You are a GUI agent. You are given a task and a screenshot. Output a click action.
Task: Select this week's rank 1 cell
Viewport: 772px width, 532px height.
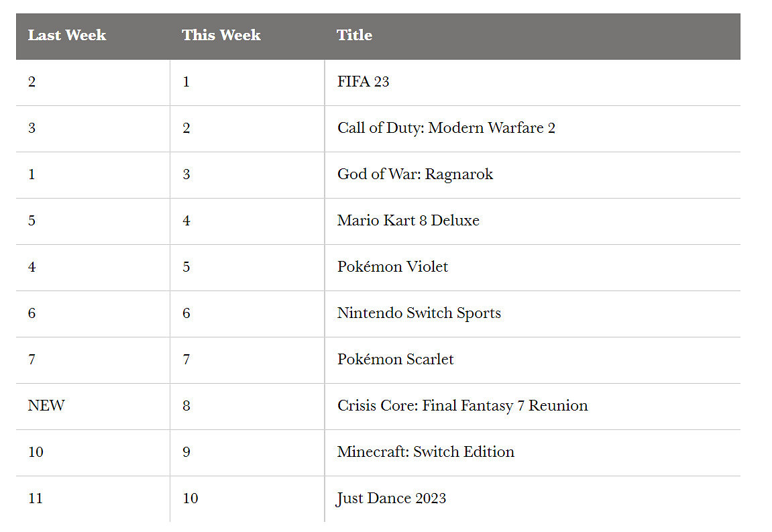point(186,82)
